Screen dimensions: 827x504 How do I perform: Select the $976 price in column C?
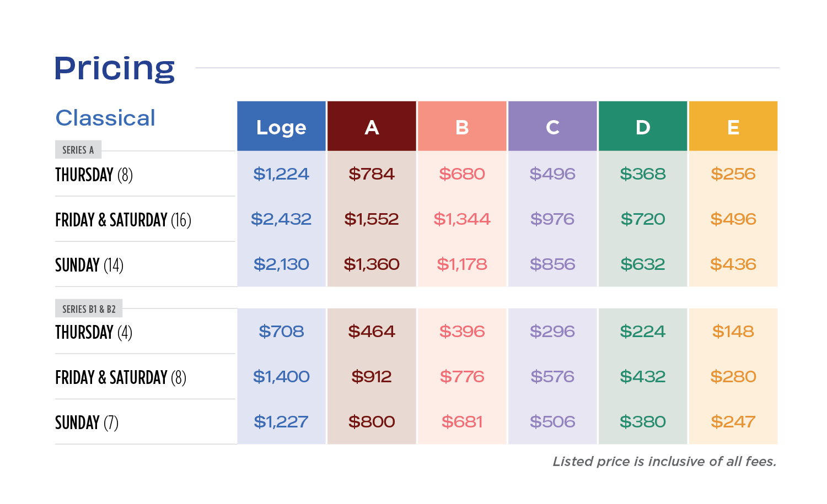tap(552, 219)
